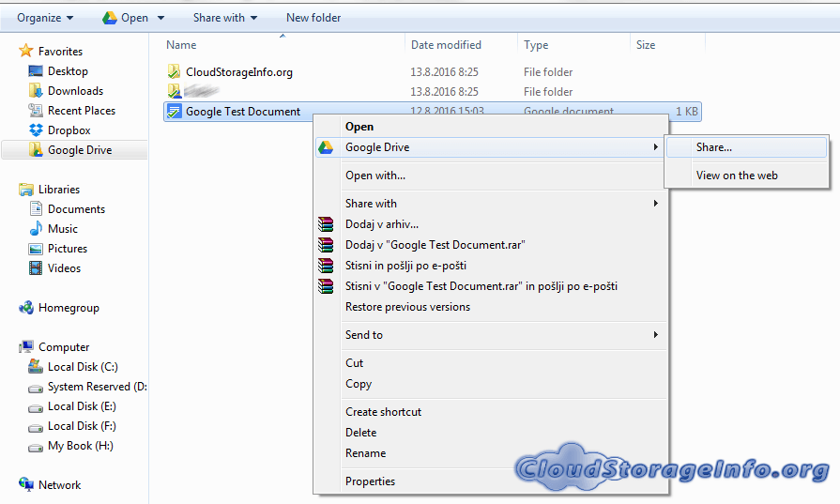840x504 pixels.
Task: Select the Google Test Document file name
Action: [243, 112]
